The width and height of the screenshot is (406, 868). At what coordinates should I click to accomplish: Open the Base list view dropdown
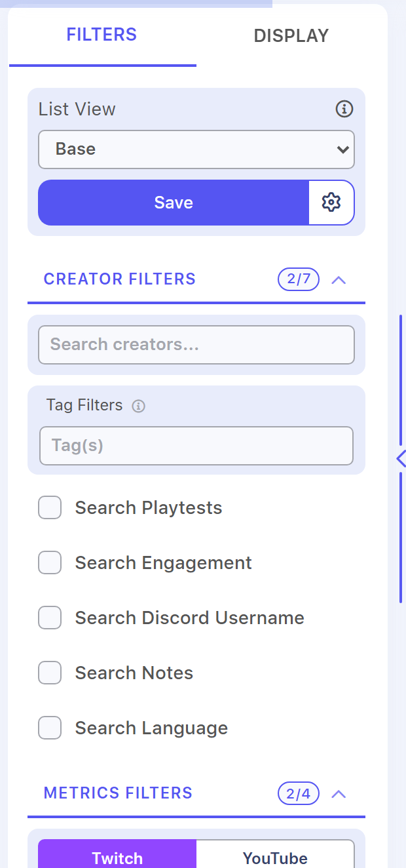click(196, 149)
